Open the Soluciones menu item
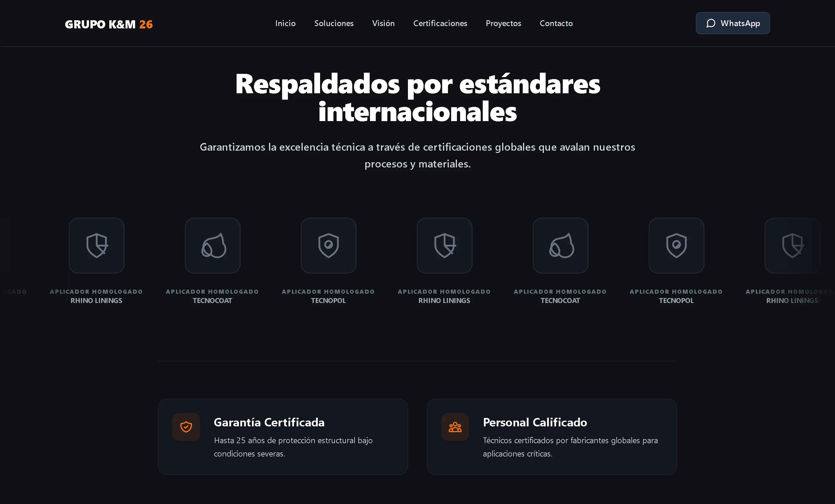The image size is (835, 504). [x=334, y=23]
